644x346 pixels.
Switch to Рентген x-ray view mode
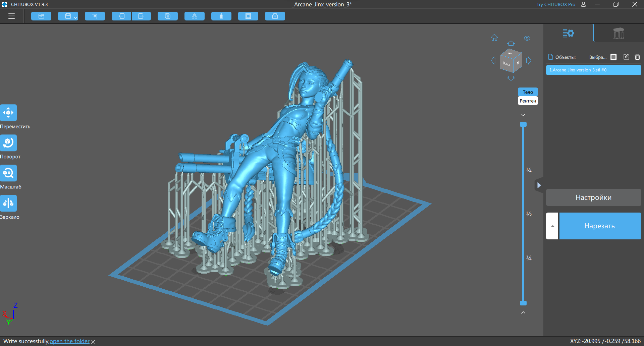pos(528,101)
